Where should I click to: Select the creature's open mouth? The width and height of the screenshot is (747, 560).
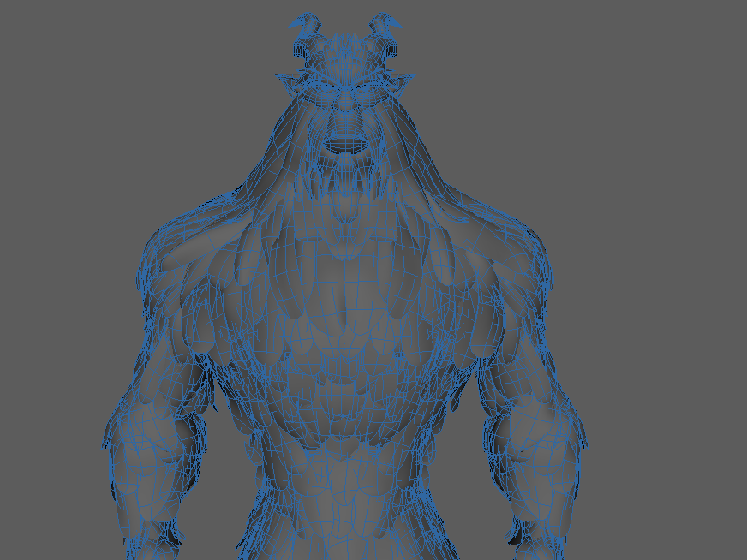pos(344,145)
